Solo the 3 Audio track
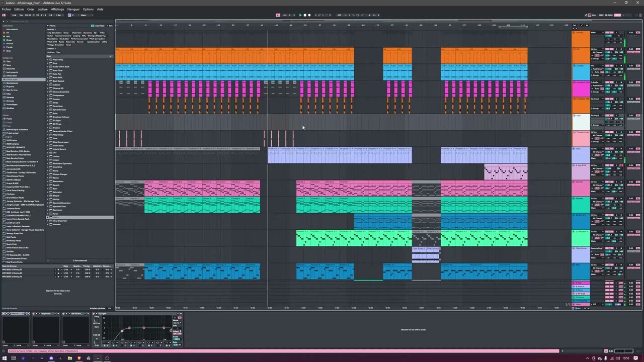This screenshot has height=362, width=644. tap(616, 66)
